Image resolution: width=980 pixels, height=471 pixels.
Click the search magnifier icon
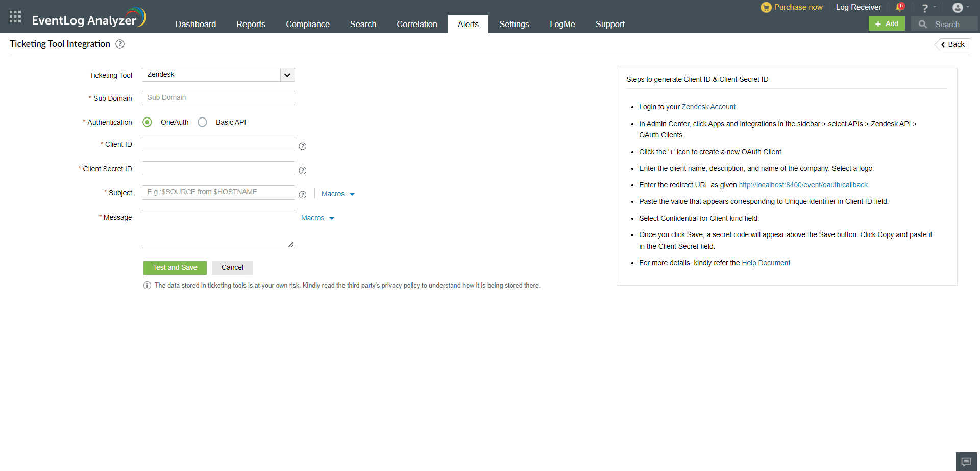coord(922,24)
